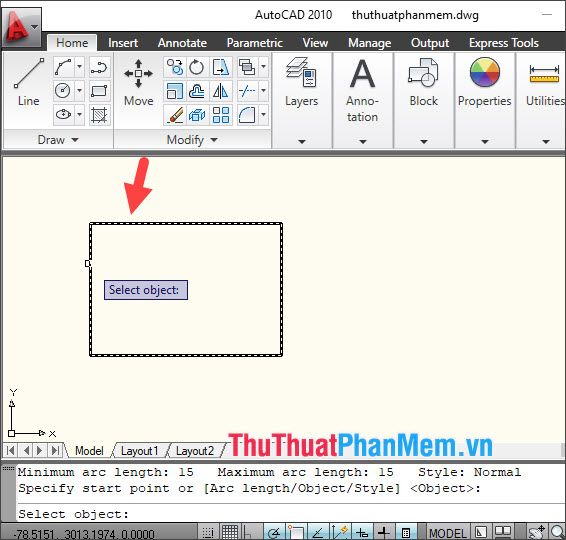The height and width of the screenshot is (540, 566).
Task: Open the Layout1 tab
Action: [x=139, y=451]
